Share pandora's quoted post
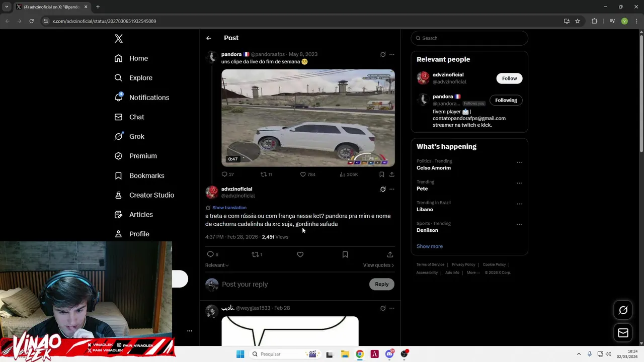The height and width of the screenshot is (362, 644). point(392,174)
